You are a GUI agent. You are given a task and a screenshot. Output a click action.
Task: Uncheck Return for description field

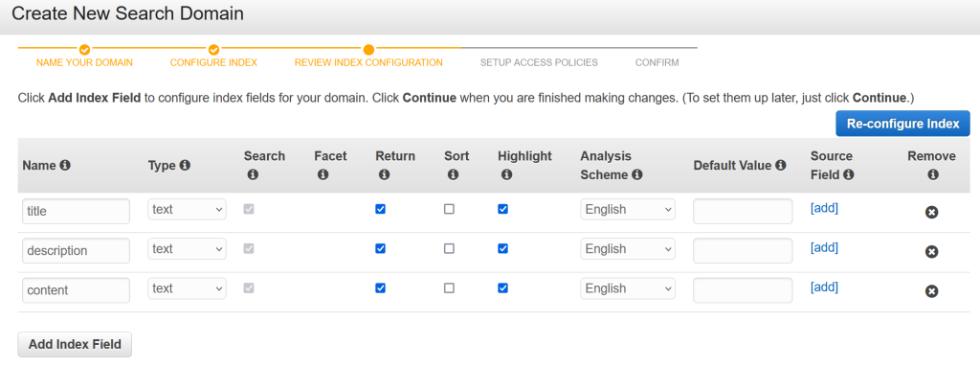[380, 248]
